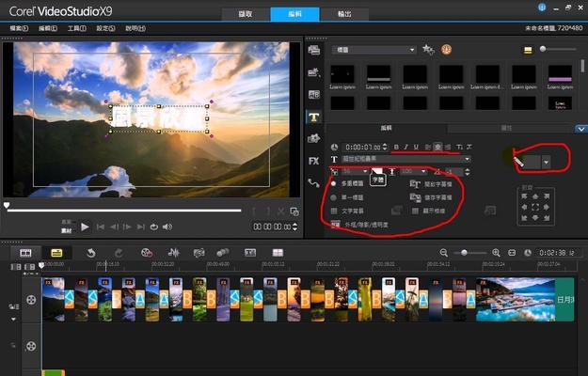The width and height of the screenshot is (588, 376).
Task: Open the Track Motion icon
Action: pos(223,253)
